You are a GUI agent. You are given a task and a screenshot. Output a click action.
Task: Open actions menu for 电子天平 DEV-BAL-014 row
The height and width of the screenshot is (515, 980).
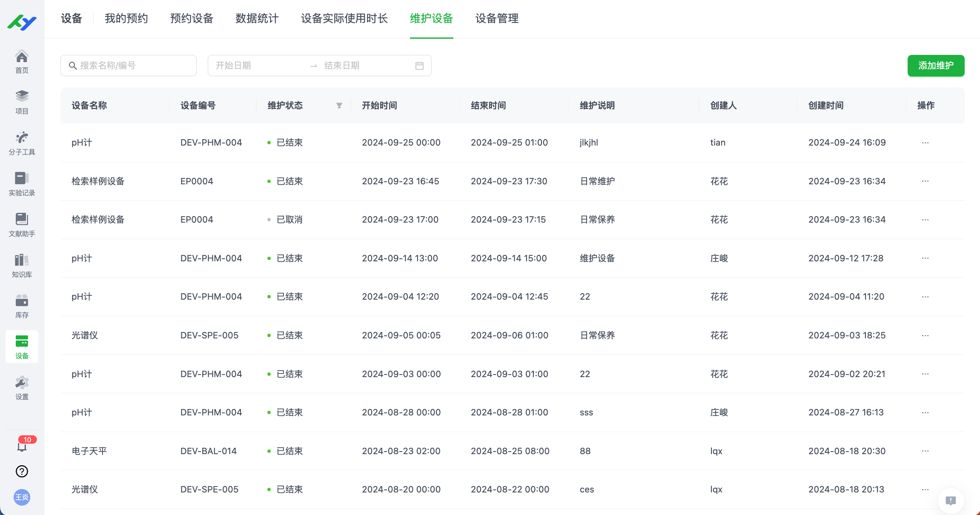[x=925, y=451]
